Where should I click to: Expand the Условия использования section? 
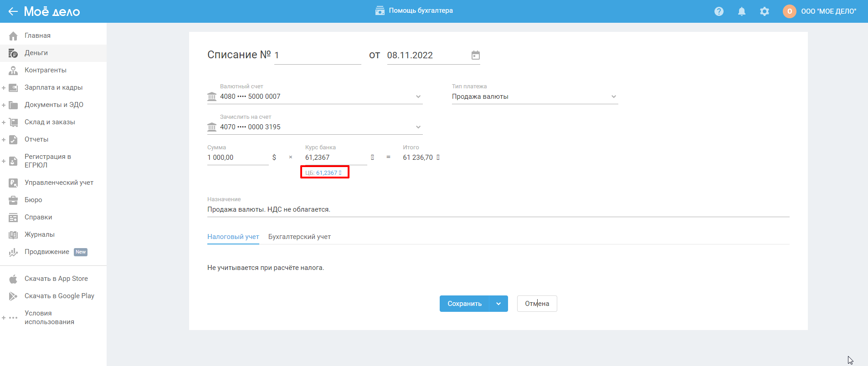4,318
